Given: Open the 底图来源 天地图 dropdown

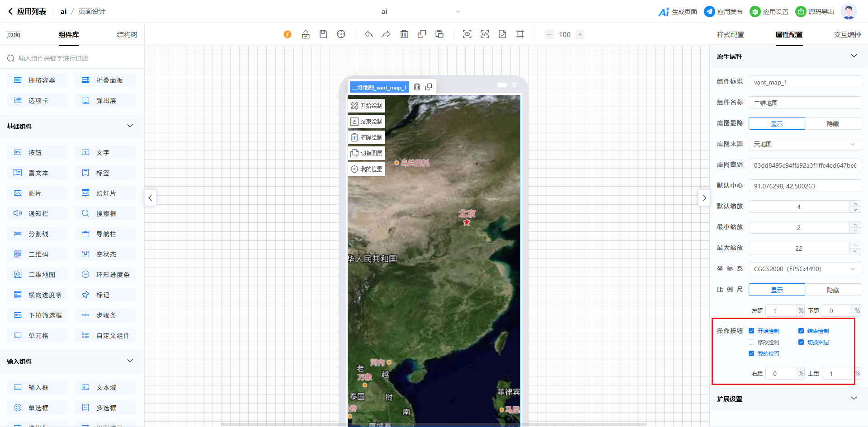Looking at the screenshot, I should [804, 144].
